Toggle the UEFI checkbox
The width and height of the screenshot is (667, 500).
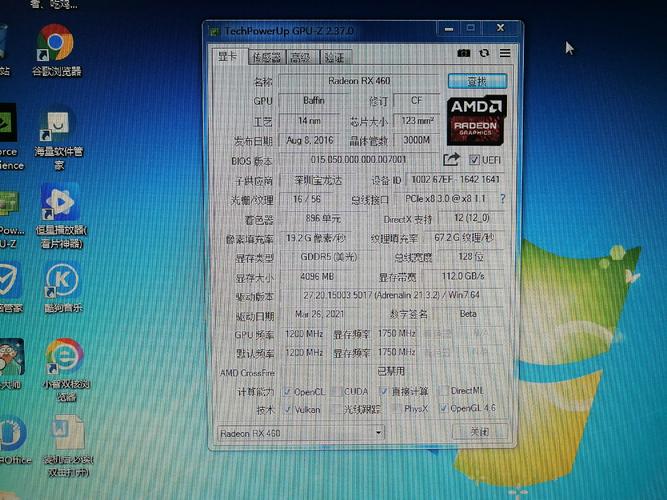tap(474, 160)
